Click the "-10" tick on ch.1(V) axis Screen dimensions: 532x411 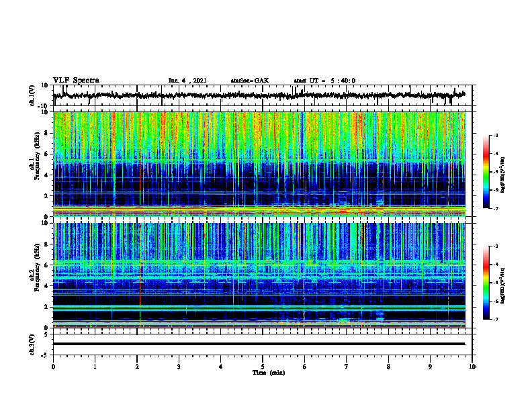pyautogui.click(x=44, y=106)
